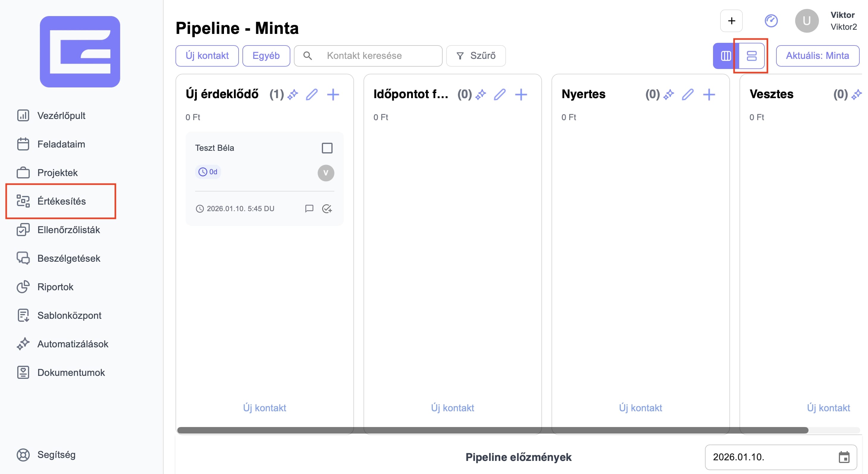
Task: Click the comment icon on Teszt Béla card
Action: (x=309, y=208)
